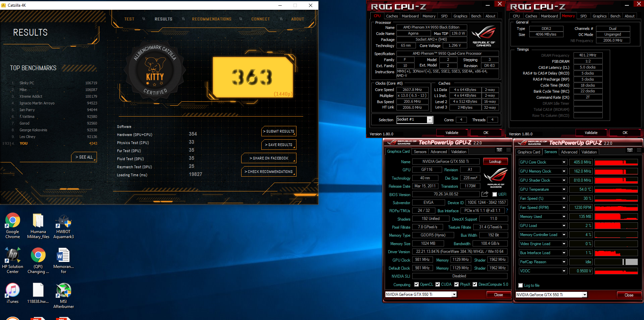Click the Bus Interface question mark icon
Screen dimensions: 644x320
coord(507,211)
